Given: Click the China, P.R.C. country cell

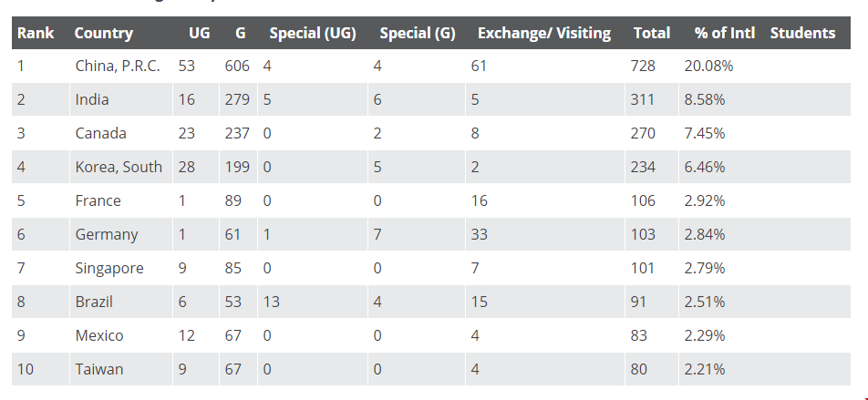Looking at the screenshot, I should (118, 67).
